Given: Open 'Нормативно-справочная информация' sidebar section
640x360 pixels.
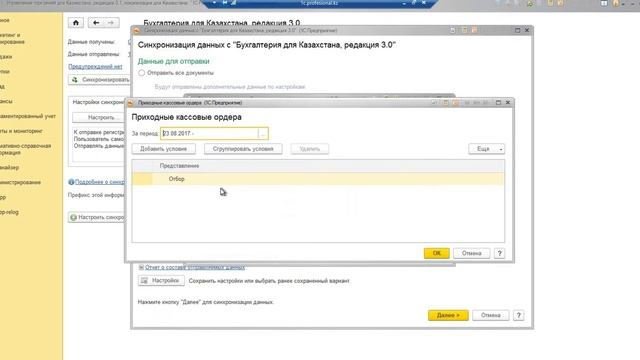Looking at the screenshot, I should coord(25,149).
